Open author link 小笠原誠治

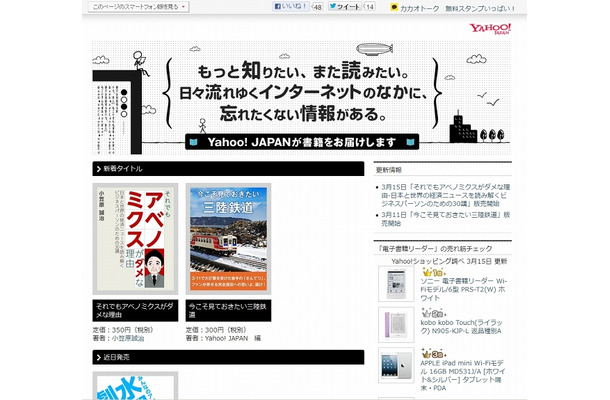[x=128, y=339]
